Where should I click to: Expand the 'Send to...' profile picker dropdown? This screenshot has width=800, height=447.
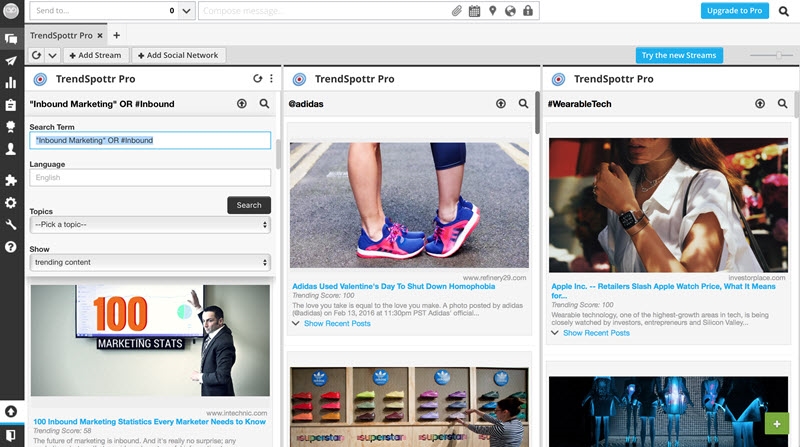point(187,11)
